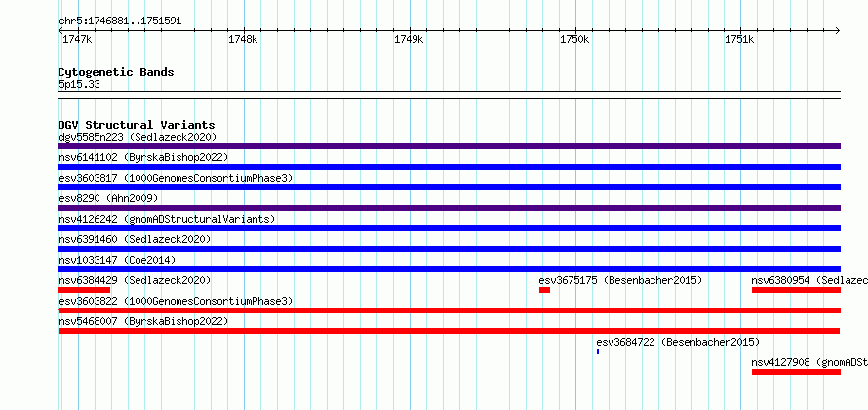Click the dgv5585n223 (Sedlazeck2020) variant label
The height and width of the screenshot is (410, 868).
(x=138, y=137)
